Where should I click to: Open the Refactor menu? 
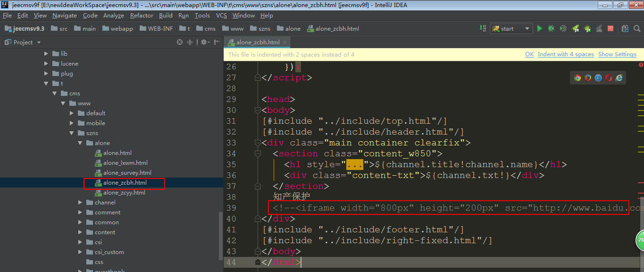[142, 16]
